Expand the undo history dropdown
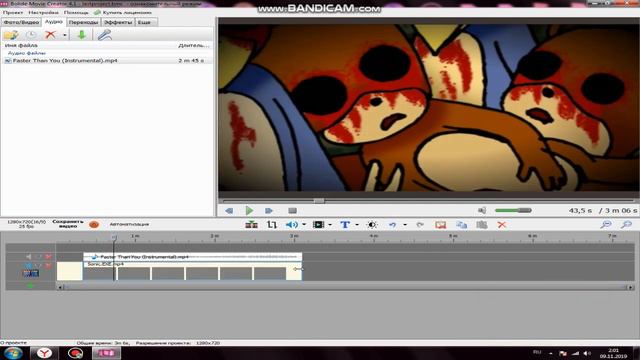Viewport: 640px width, 360px height. 405,224
